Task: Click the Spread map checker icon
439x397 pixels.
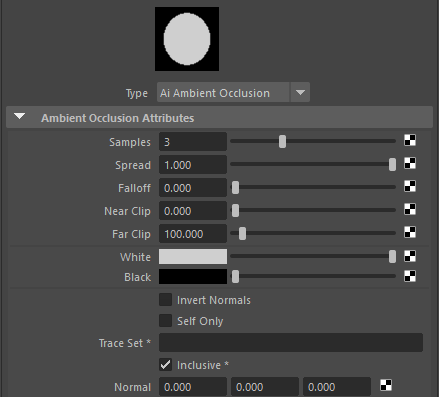Action: click(x=410, y=163)
